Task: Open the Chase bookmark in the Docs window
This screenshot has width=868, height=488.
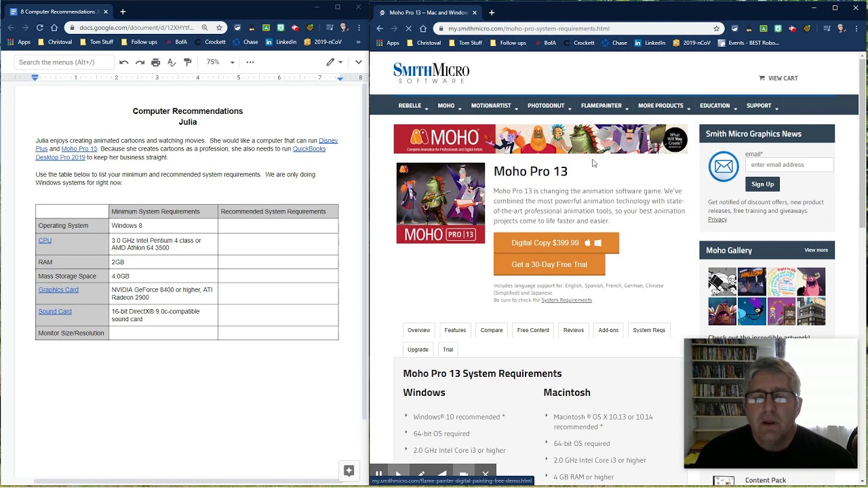Action: click(245, 42)
